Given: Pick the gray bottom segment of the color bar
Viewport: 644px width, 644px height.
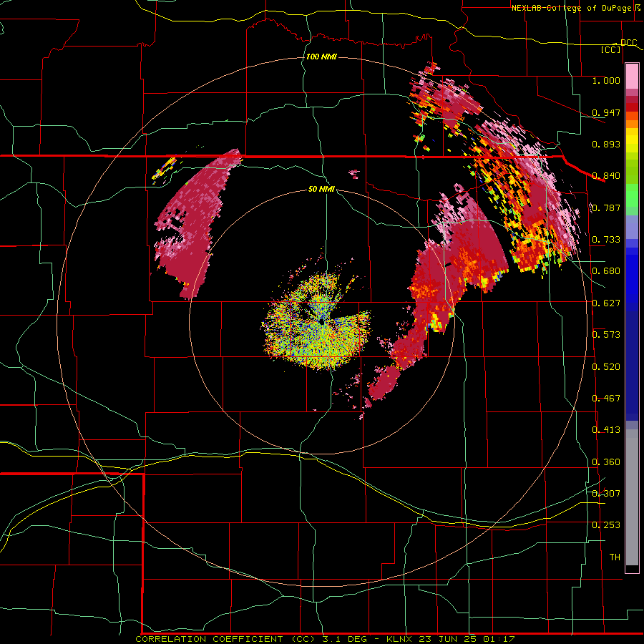Looking at the screenshot, I should click(x=632, y=497).
